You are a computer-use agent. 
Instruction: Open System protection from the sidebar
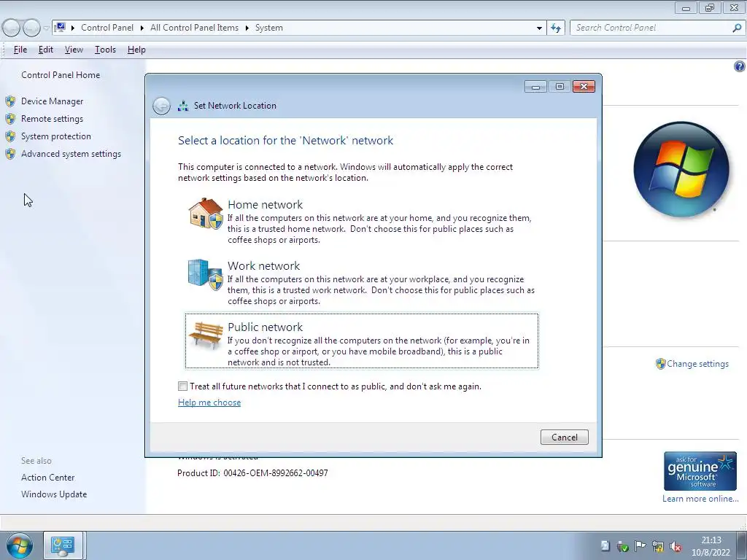point(55,136)
